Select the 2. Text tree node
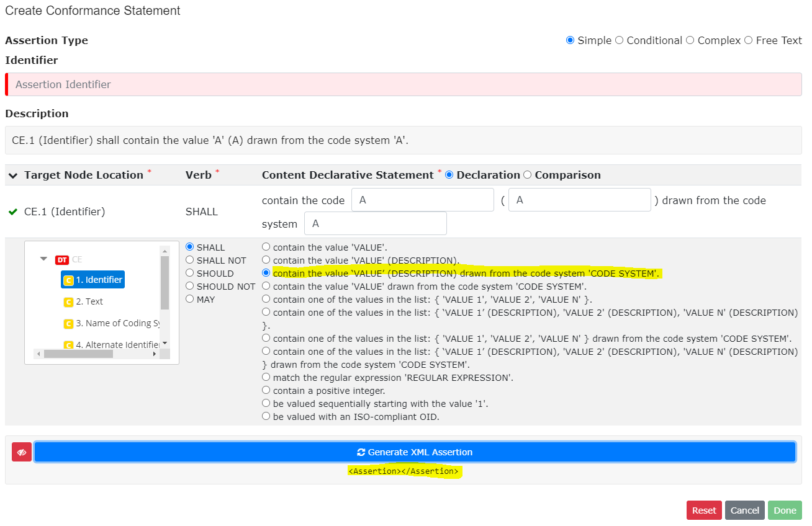 84,302
